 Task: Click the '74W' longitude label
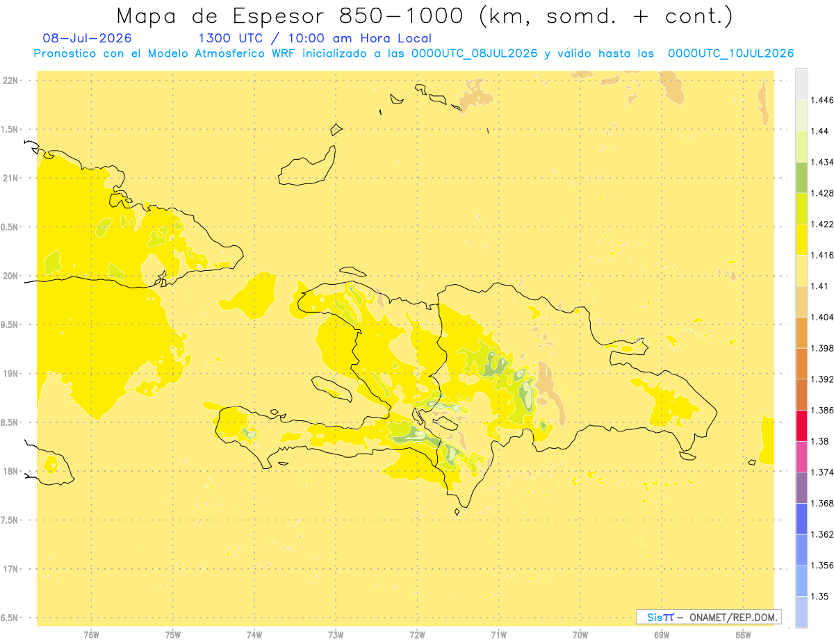[254, 635]
